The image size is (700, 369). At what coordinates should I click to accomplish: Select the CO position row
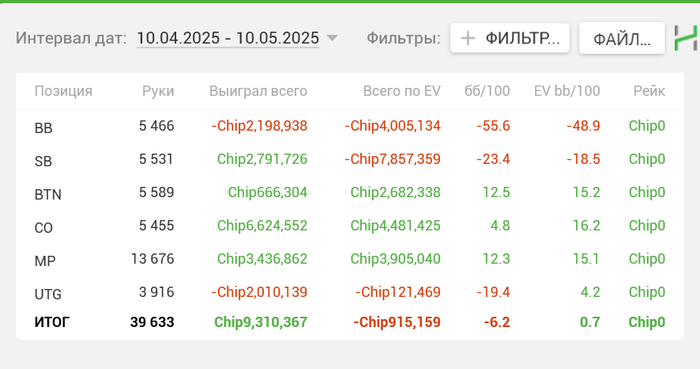point(350,226)
